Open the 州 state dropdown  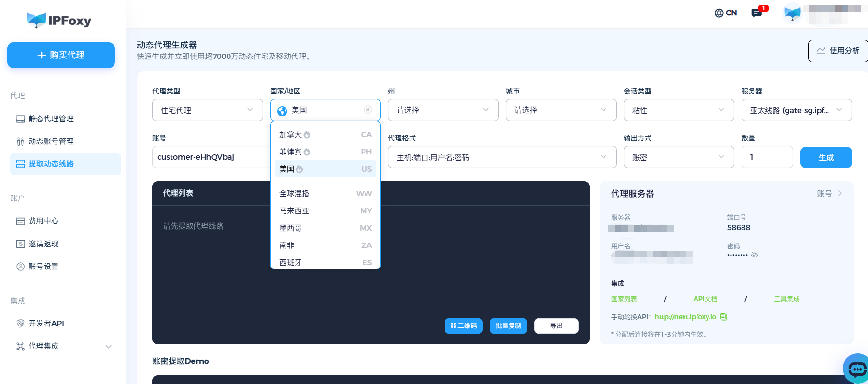443,110
